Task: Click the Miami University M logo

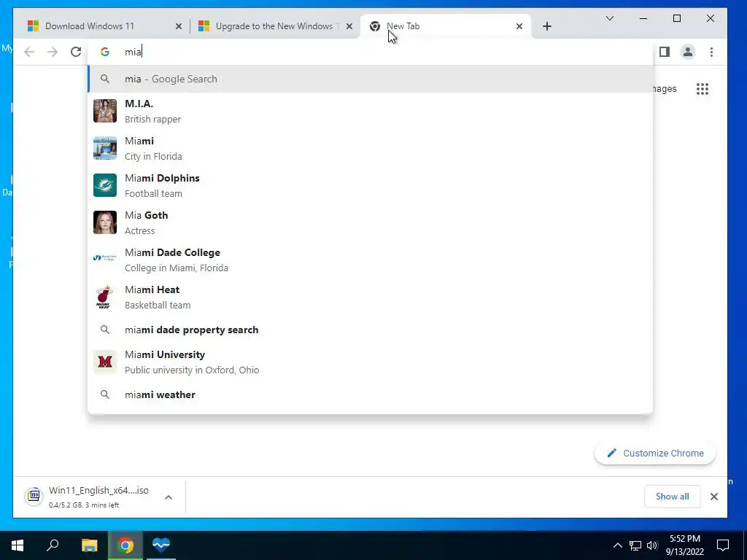Action: (105, 362)
